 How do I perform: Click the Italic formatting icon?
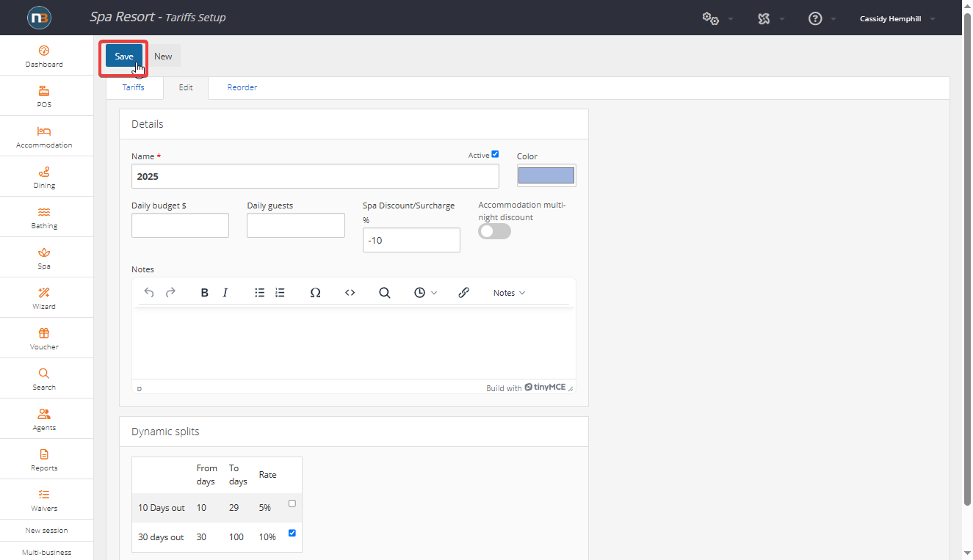click(x=225, y=293)
